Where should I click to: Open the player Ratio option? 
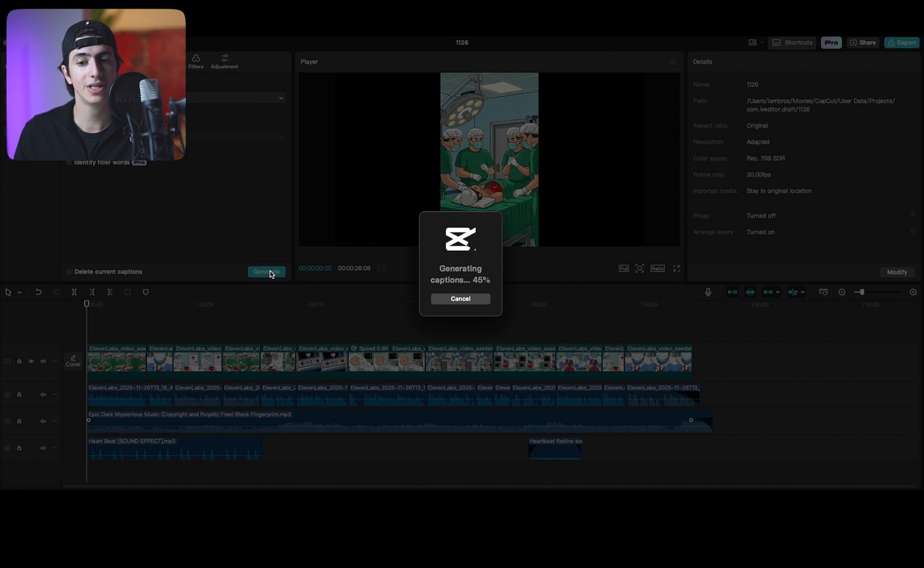(657, 269)
